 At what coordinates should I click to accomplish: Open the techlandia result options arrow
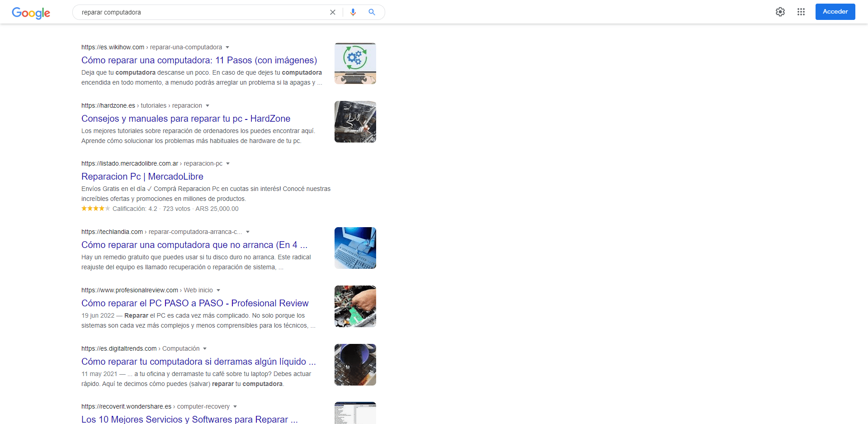[x=248, y=232]
